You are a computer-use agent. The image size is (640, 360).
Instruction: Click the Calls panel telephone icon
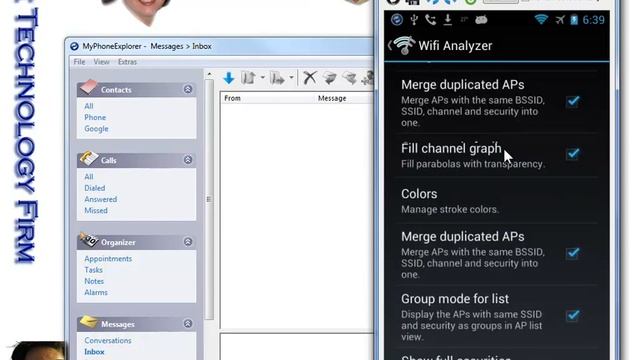pyautogui.click(x=89, y=158)
